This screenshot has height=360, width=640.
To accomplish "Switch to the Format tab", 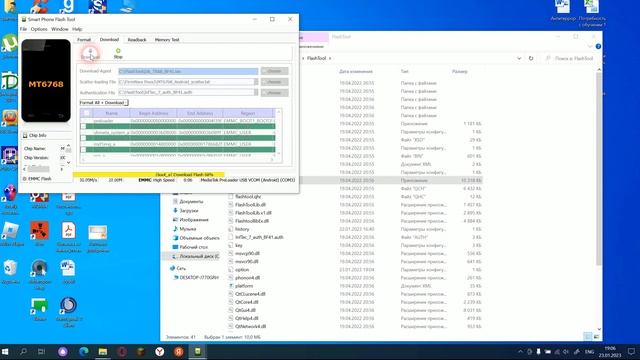I will [x=84, y=40].
